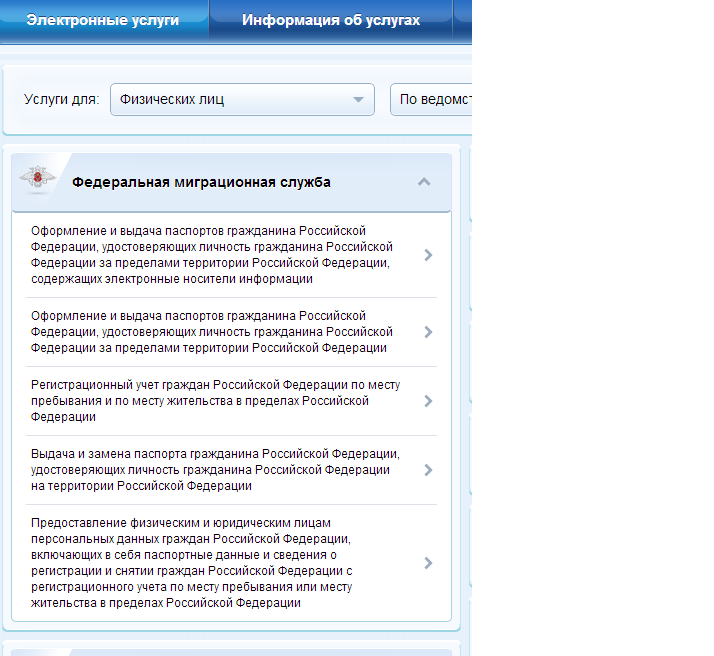Image resolution: width=714 pixels, height=656 pixels.
Task: Open the passport service with электронные носители информации
Action: [x=211, y=255]
